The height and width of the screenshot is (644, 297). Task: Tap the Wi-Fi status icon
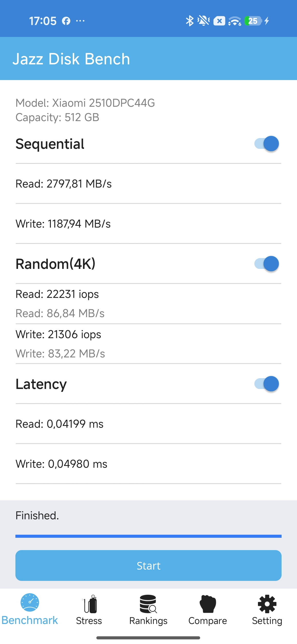(235, 21)
